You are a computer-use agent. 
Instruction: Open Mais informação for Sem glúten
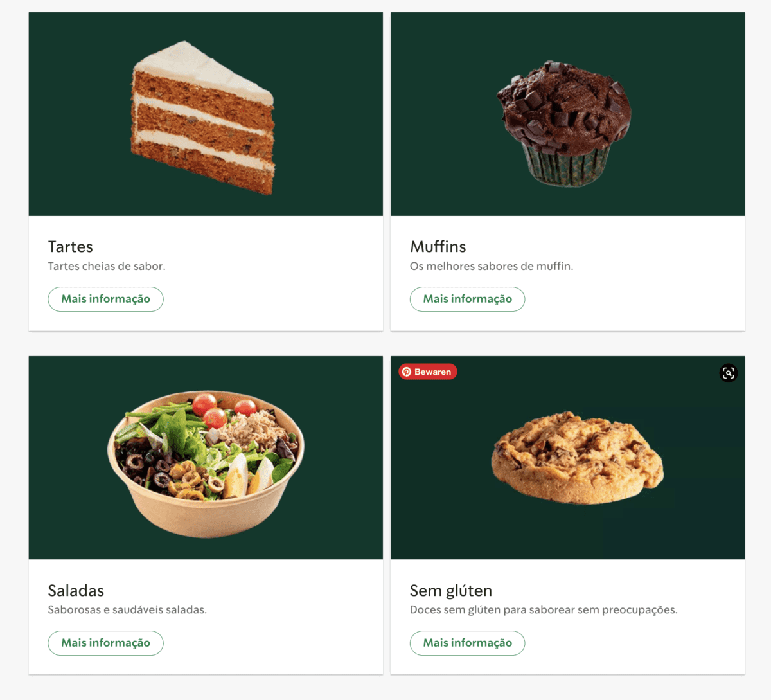(467, 643)
